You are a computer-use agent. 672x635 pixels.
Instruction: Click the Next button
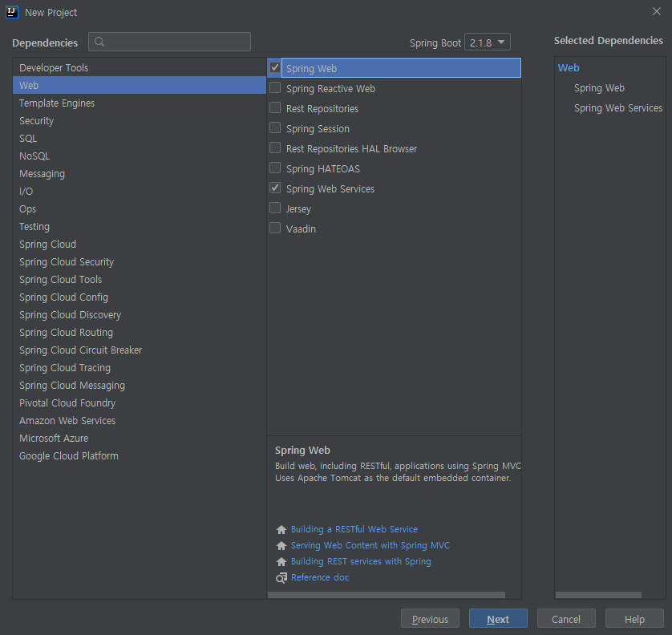[498, 619]
